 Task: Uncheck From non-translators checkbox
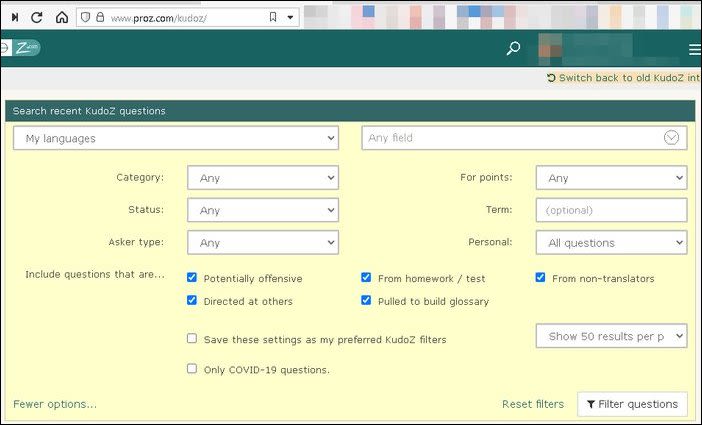(x=540, y=277)
